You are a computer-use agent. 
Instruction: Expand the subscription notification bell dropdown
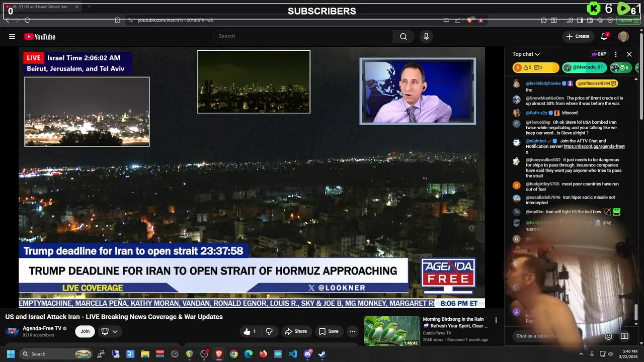(109, 331)
